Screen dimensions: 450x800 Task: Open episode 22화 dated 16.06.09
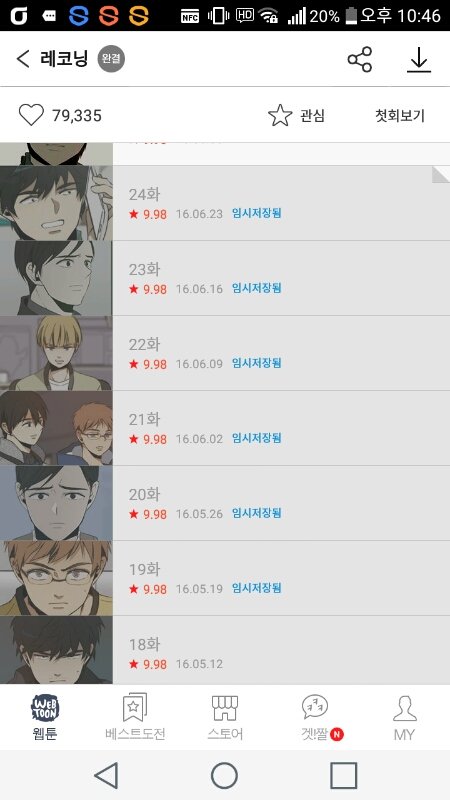pos(225,353)
